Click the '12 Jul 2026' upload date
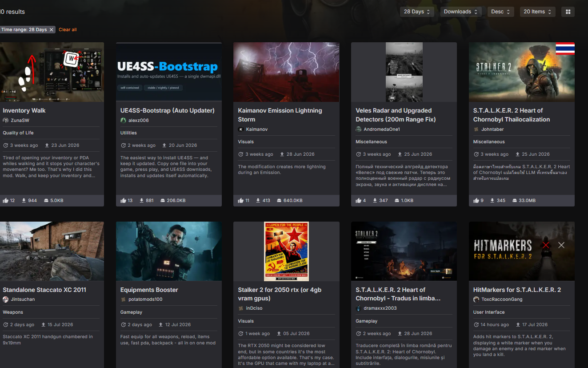 point(178,325)
